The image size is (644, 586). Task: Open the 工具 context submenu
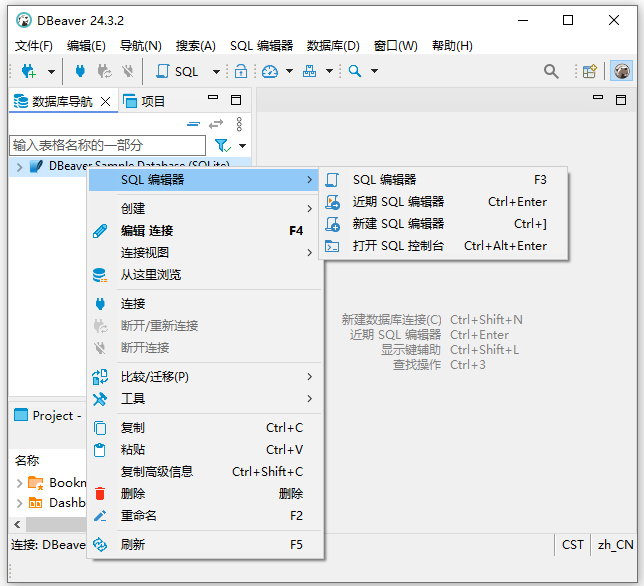(x=205, y=399)
